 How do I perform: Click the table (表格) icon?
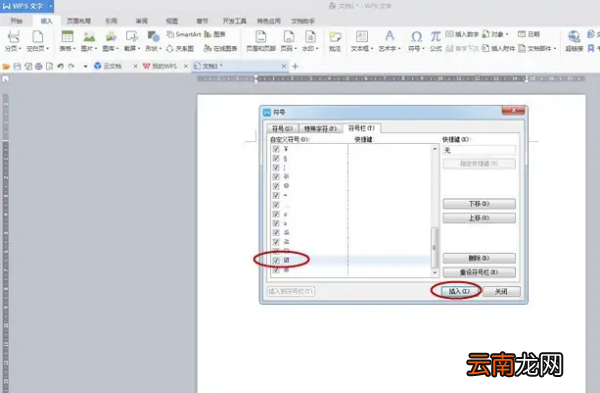click(67, 37)
